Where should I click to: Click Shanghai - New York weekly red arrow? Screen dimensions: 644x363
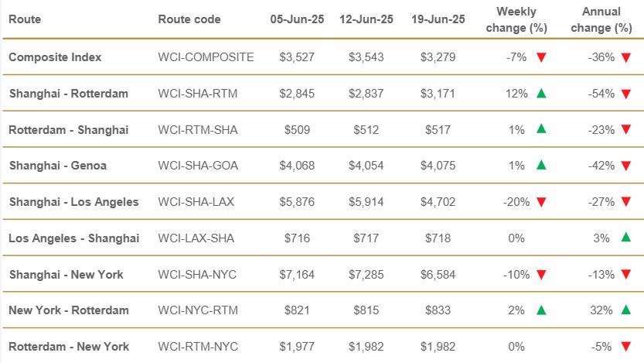click(x=541, y=274)
